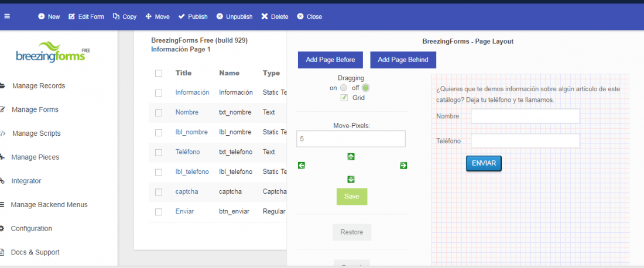Click the Move-Pixels input field
644x268 pixels.
(x=351, y=139)
